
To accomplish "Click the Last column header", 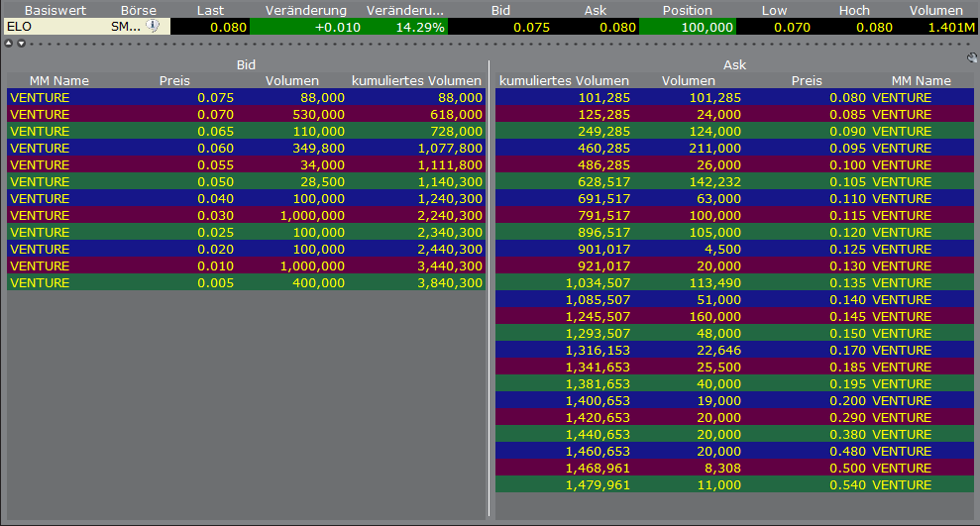I will 210,10.
